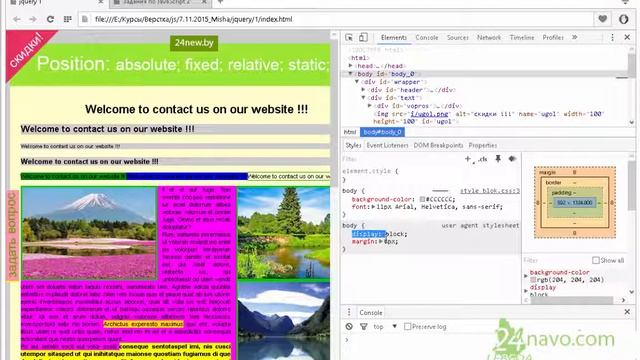This screenshot has height=360, width=640.
Task: Switch to the Profiles tab
Action: [x=553, y=38]
